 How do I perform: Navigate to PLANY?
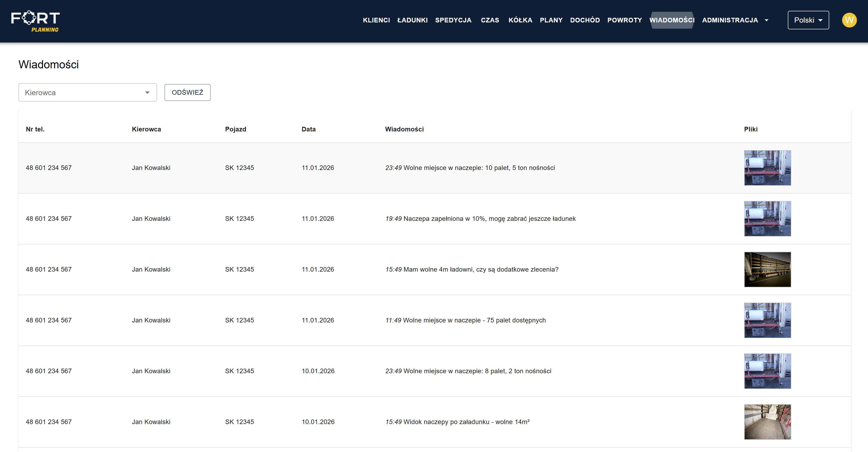click(x=551, y=20)
